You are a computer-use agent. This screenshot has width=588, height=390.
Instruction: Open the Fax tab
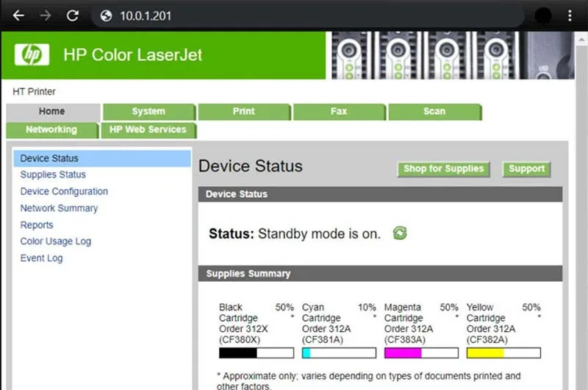[x=340, y=112]
